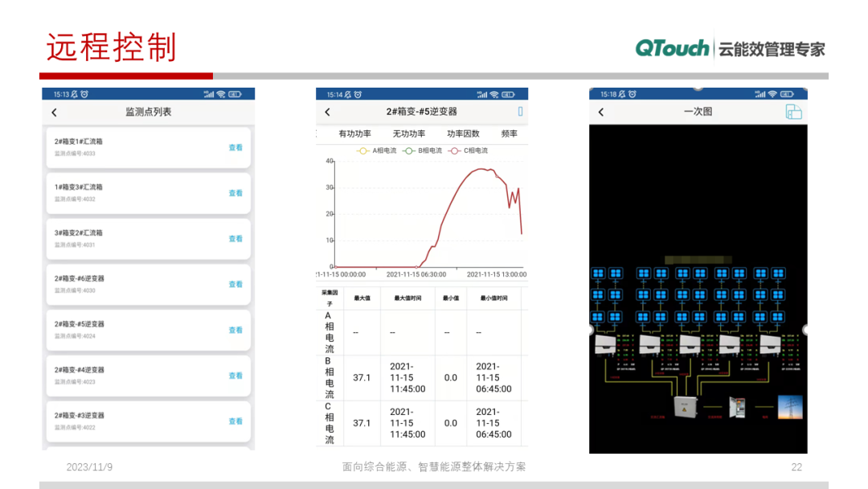The width and height of the screenshot is (868, 489).
Task: Go back from the 2#箱变-#5逆变器 screen
Action: pos(328,112)
